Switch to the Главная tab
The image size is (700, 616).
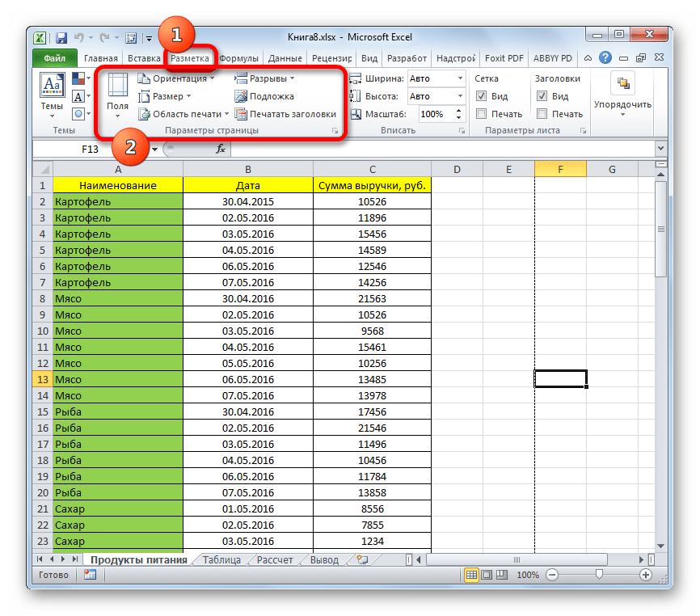click(101, 58)
